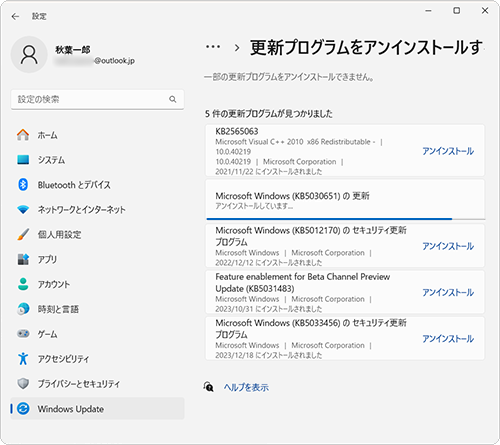Click the 5 件の更新プログラムが見つかりました text
The image size is (500, 445).
[x=269, y=114]
